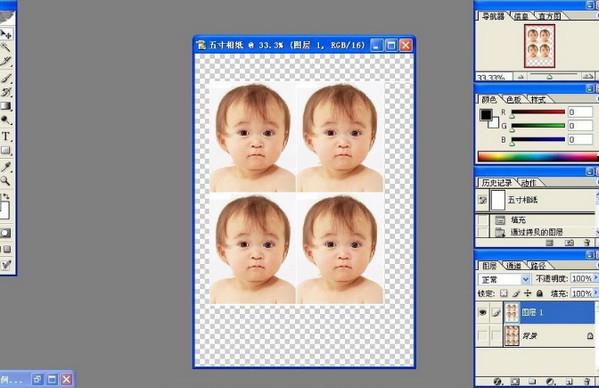The height and width of the screenshot is (388, 599).
Task: Add a layer style at Layers panel bottom
Action: (x=498, y=381)
